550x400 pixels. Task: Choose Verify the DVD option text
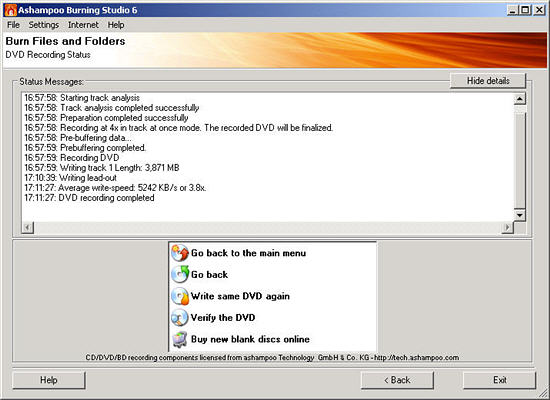coord(223,318)
